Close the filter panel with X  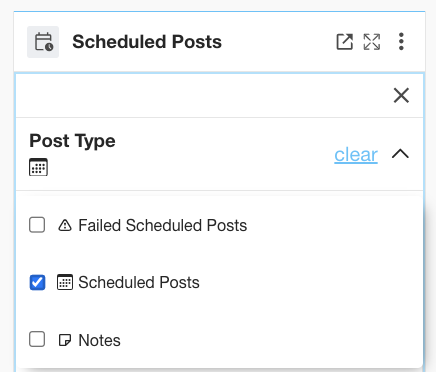coord(401,96)
